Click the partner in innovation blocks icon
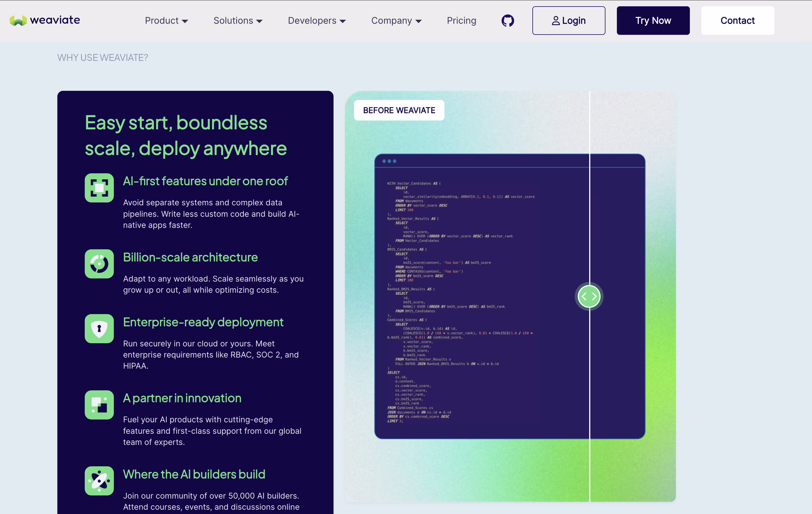The image size is (812, 514). [99, 405]
